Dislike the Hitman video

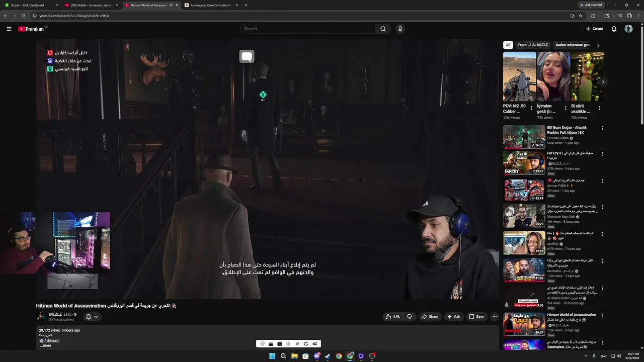(410, 317)
